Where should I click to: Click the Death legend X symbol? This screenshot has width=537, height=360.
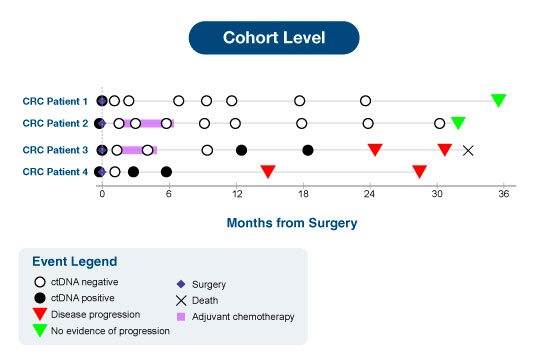(181, 301)
